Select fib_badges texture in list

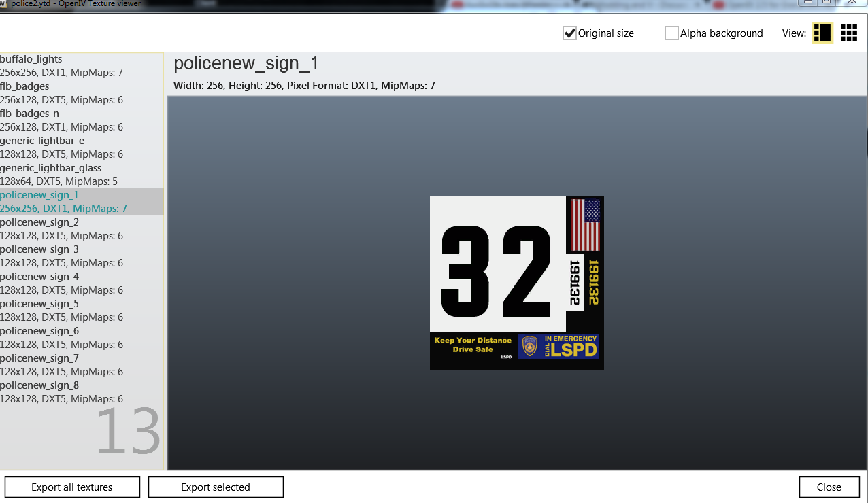[82, 93]
